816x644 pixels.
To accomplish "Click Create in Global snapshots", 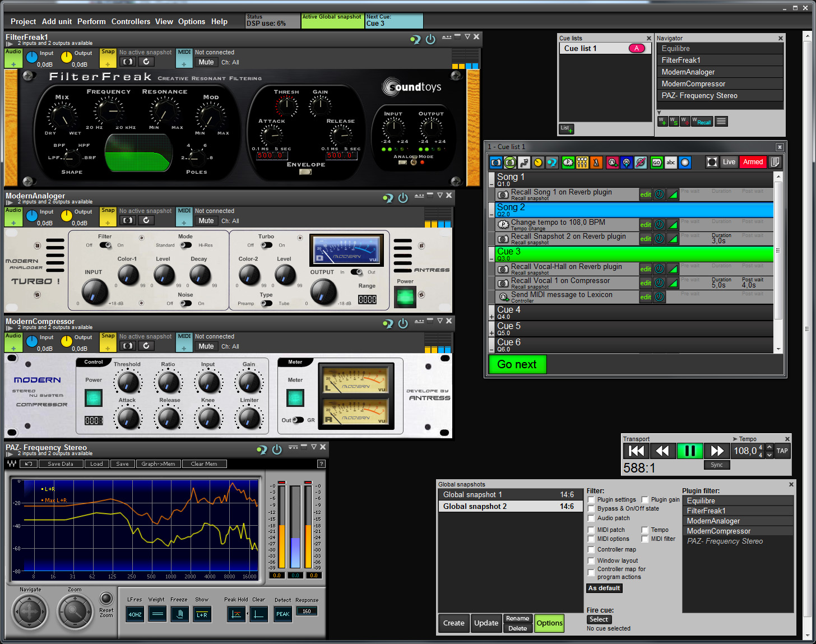I will tap(453, 623).
